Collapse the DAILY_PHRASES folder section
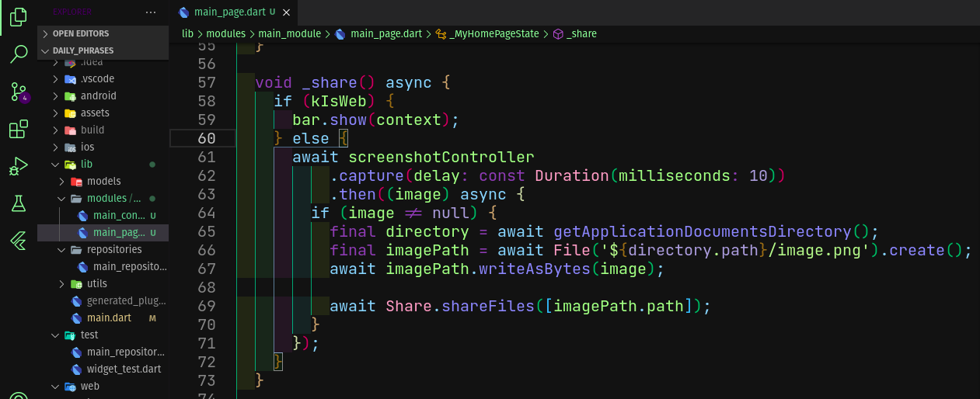This screenshot has height=399, width=980. [103, 50]
